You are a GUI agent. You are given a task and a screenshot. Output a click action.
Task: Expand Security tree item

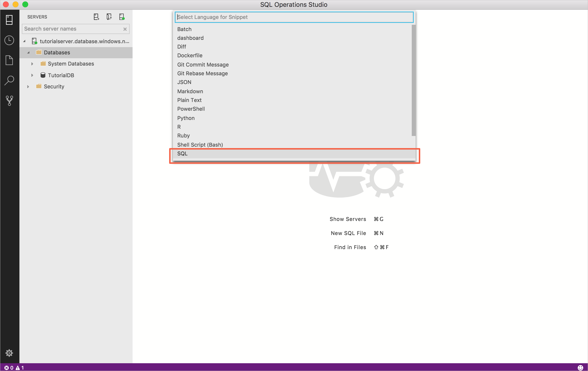[28, 86]
